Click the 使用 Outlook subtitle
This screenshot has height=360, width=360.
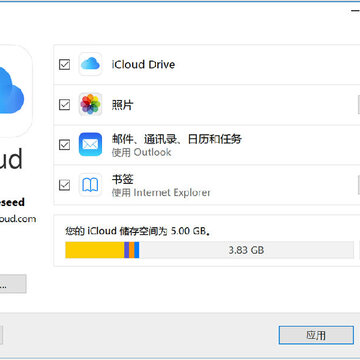pyautogui.click(x=141, y=152)
